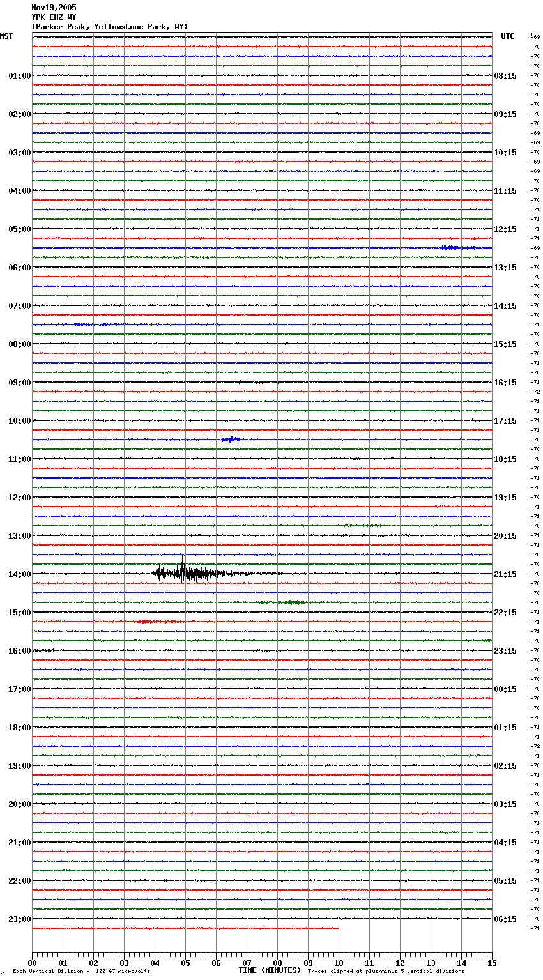Screen dimensions: 543x980
Task: Select the 14:00 MST time label
Action: (x=20, y=574)
